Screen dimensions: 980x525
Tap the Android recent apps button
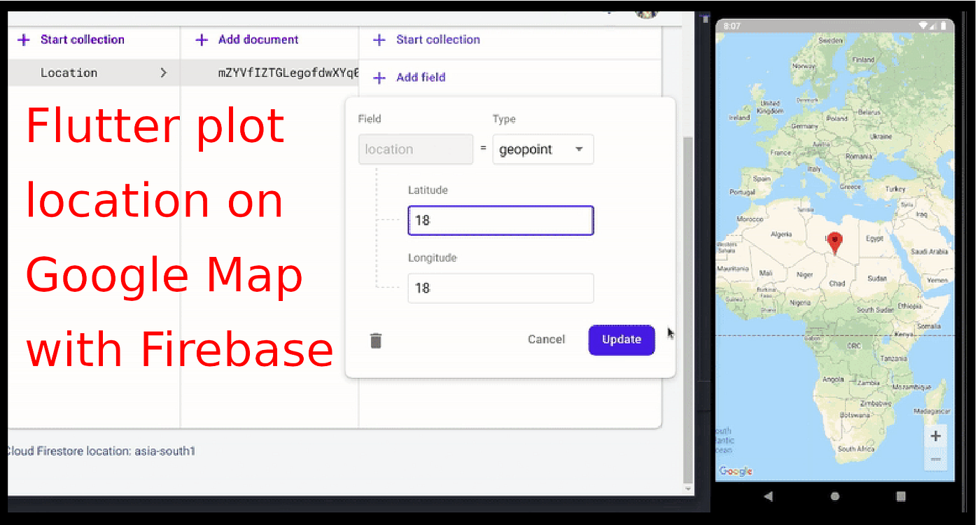click(901, 496)
